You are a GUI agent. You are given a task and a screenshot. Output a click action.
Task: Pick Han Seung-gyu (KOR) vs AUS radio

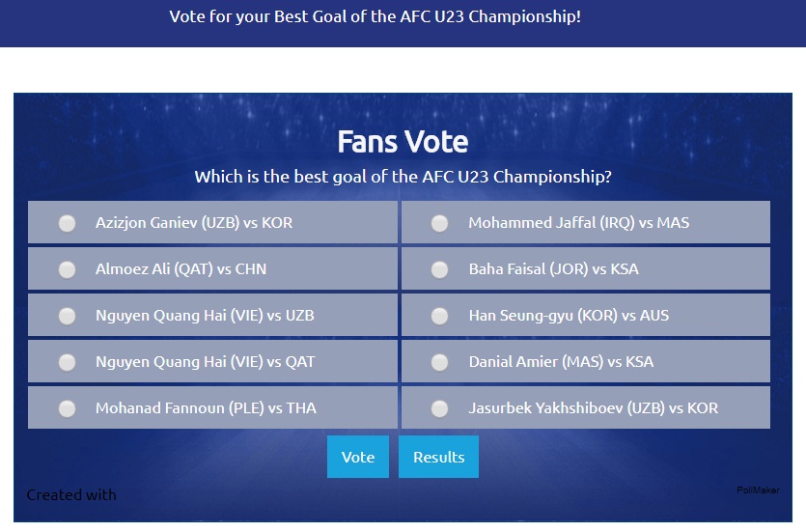pyautogui.click(x=439, y=316)
